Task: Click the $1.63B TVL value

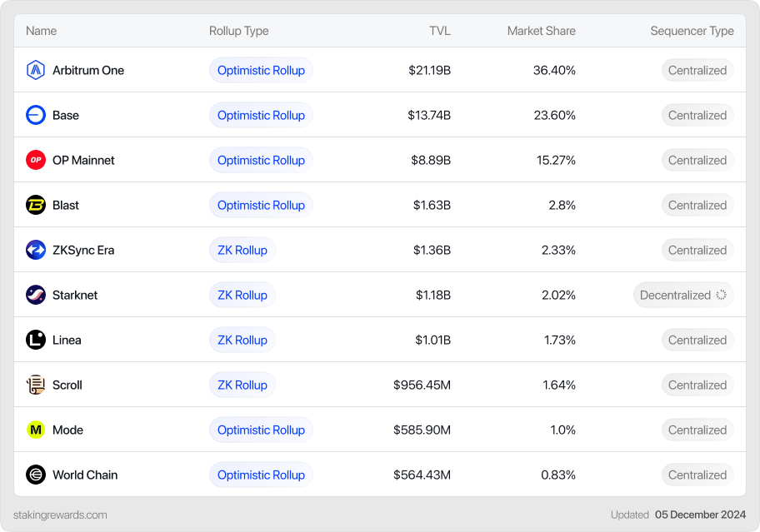Action: pos(432,206)
